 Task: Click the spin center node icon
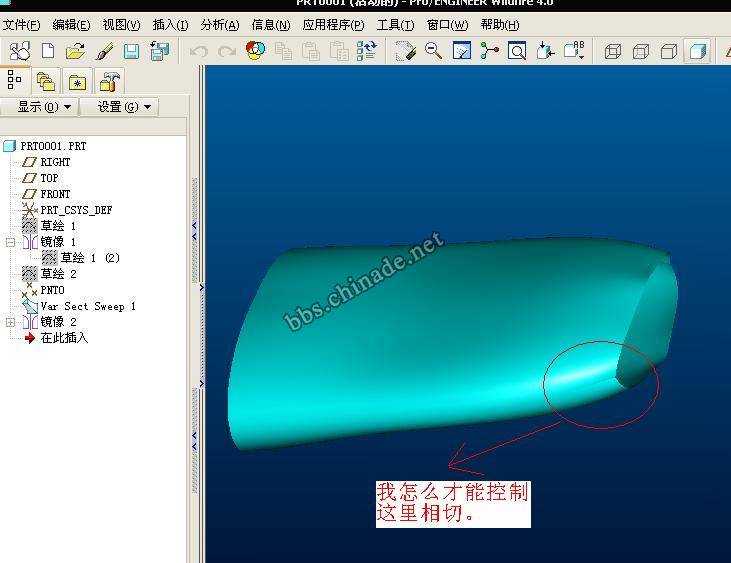click(490, 51)
